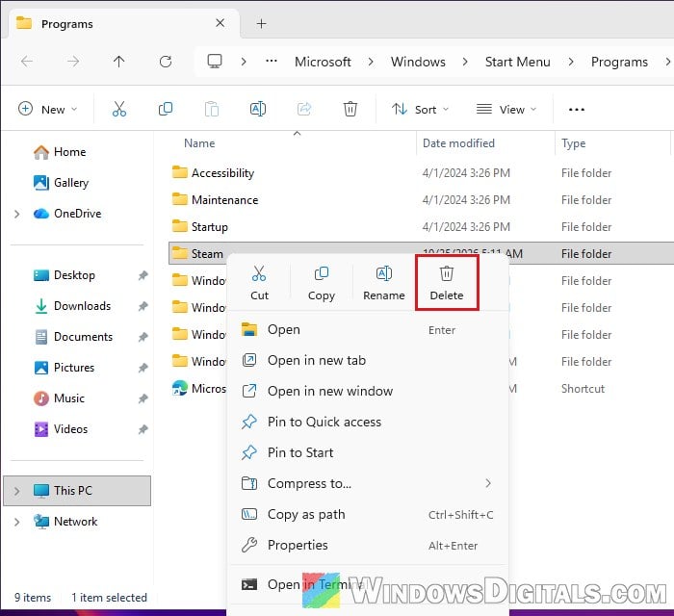Open Home in the navigation pane
Image resolution: width=674 pixels, height=616 pixels.
[x=60, y=152]
